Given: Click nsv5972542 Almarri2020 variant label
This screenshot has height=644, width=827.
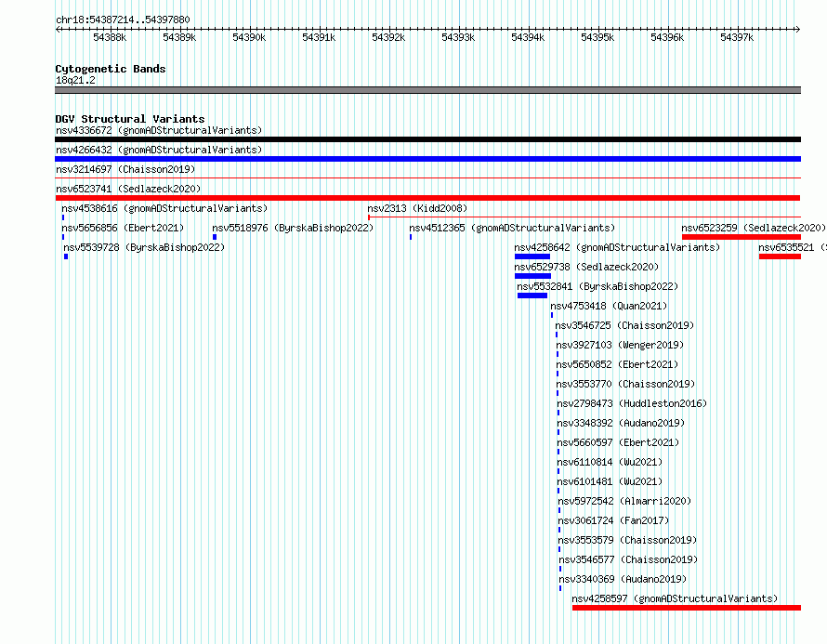Looking at the screenshot, I should pyautogui.click(x=624, y=501).
